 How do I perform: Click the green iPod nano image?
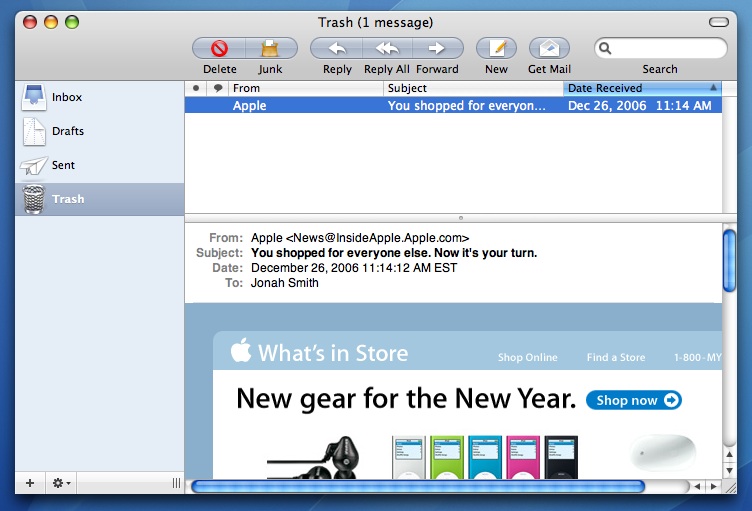pyautogui.click(x=446, y=457)
